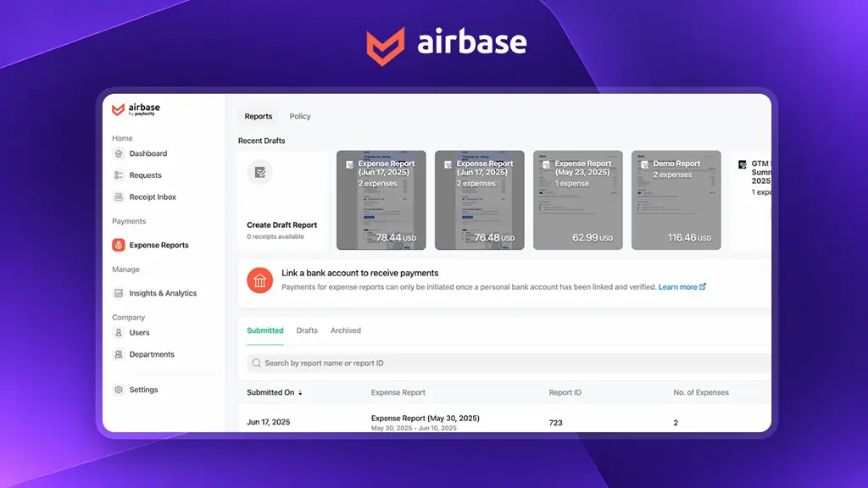Click the Report ID column header

(x=565, y=392)
